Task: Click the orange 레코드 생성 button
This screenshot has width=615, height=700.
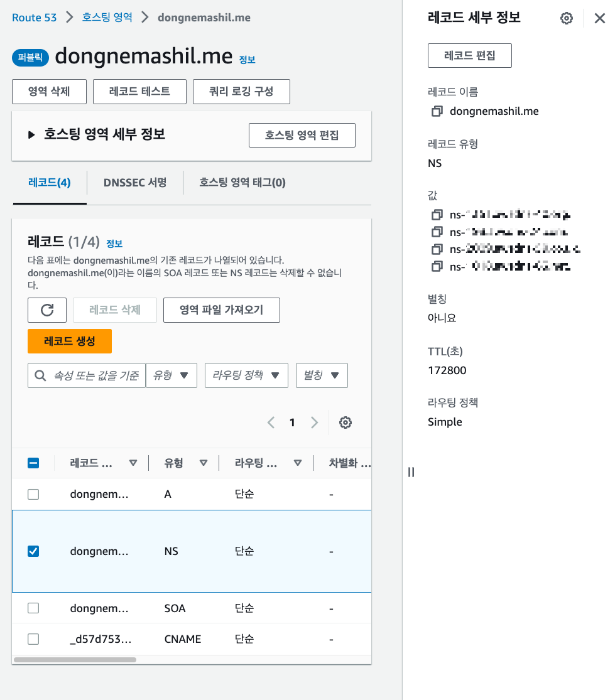Action: (x=70, y=341)
